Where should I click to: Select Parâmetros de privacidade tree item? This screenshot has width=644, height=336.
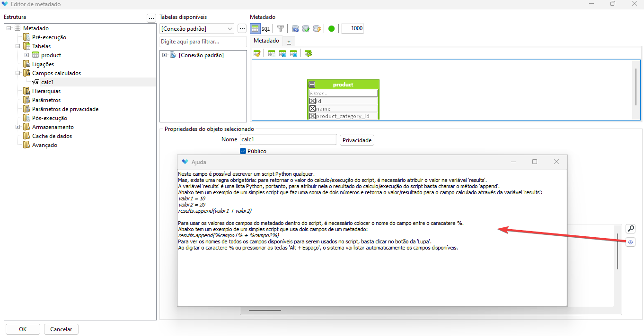pos(65,109)
